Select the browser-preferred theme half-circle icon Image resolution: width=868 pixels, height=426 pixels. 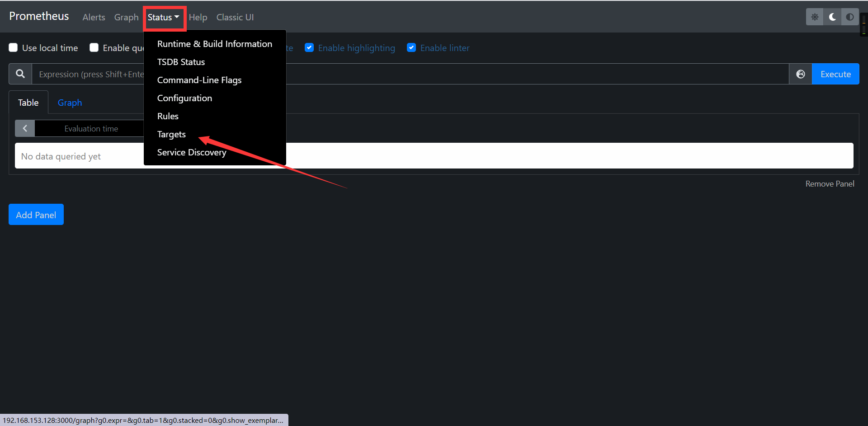pyautogui.click(x=850, y=17)
